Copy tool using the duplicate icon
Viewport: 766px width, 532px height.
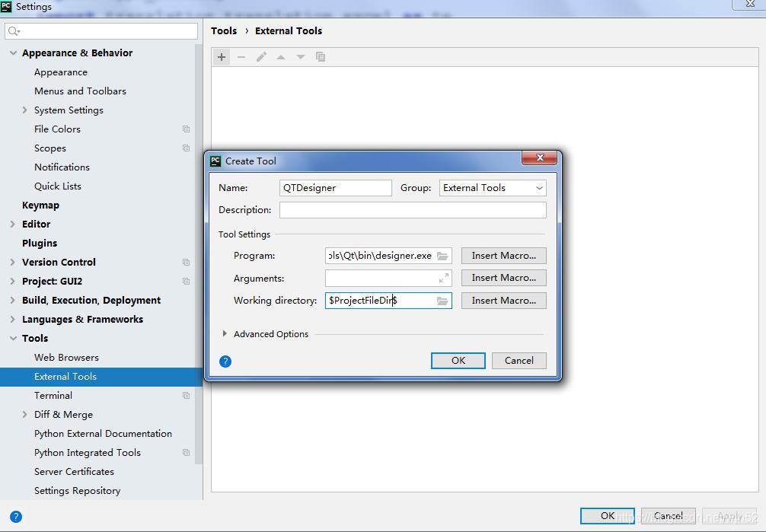(321, 57)
